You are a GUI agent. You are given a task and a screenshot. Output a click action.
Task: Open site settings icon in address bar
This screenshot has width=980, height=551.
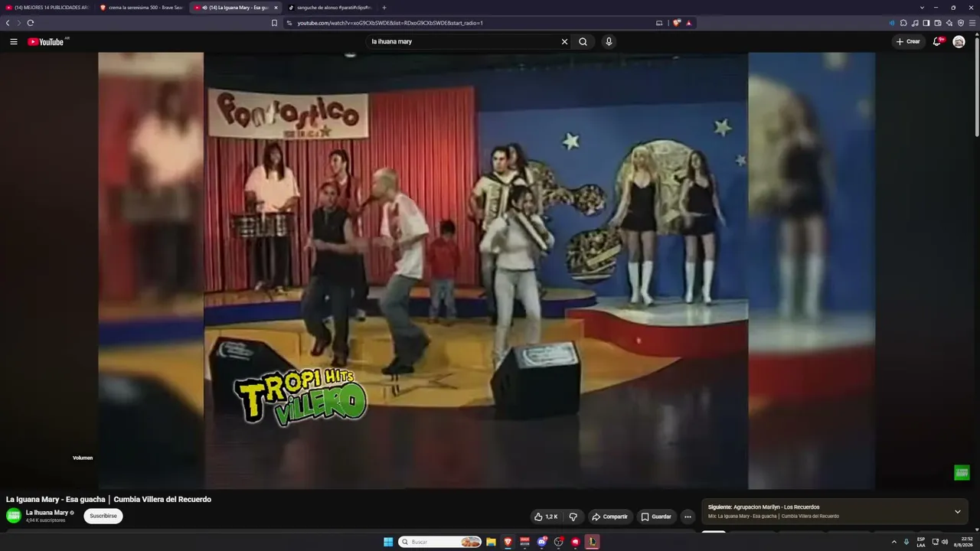pyautogui.click(x=289, y=23)
